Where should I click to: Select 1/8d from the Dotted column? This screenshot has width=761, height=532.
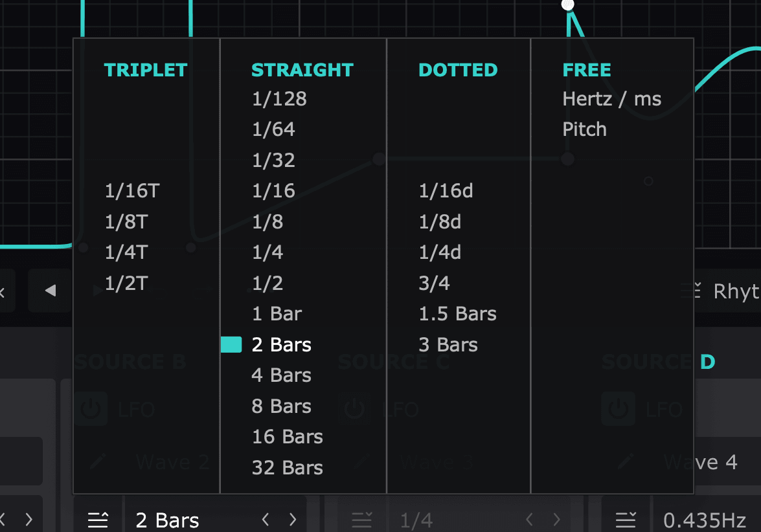(440, 221)
